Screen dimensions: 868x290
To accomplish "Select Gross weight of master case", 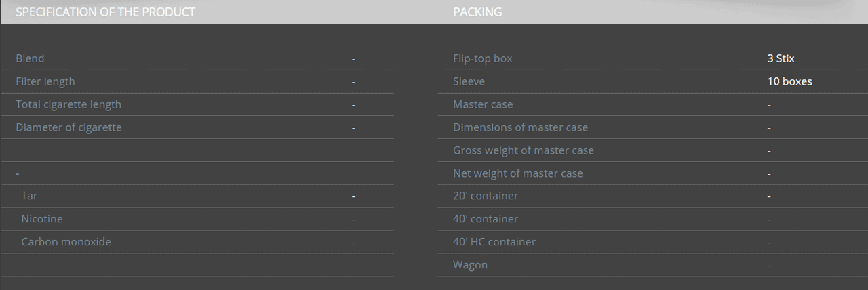I will (x=524, y=150).
